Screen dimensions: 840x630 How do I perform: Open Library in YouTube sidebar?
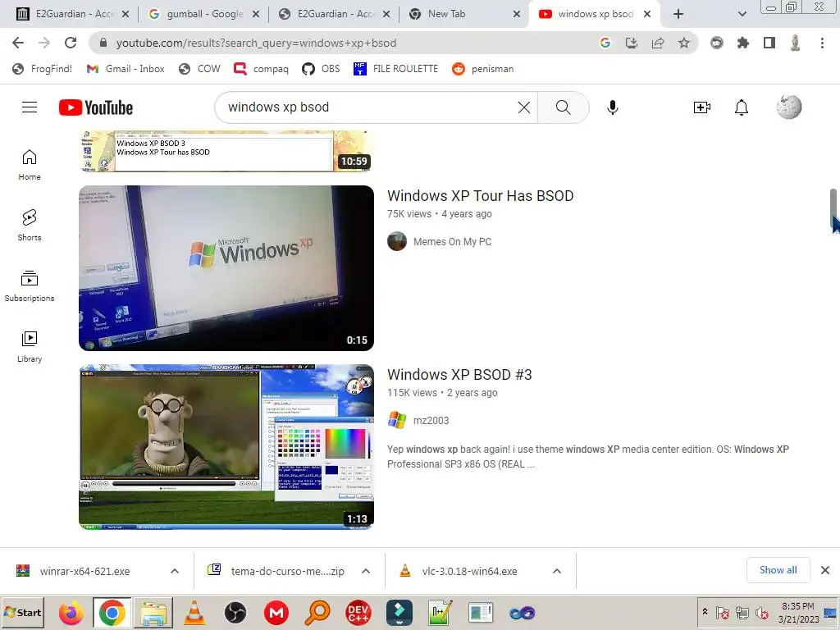pos(30,347)
